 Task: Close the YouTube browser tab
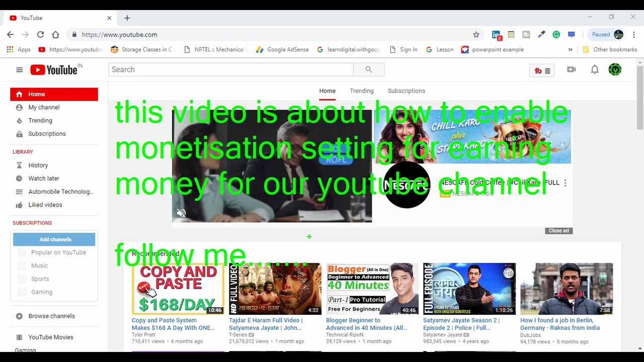click(x=109, y=18)
